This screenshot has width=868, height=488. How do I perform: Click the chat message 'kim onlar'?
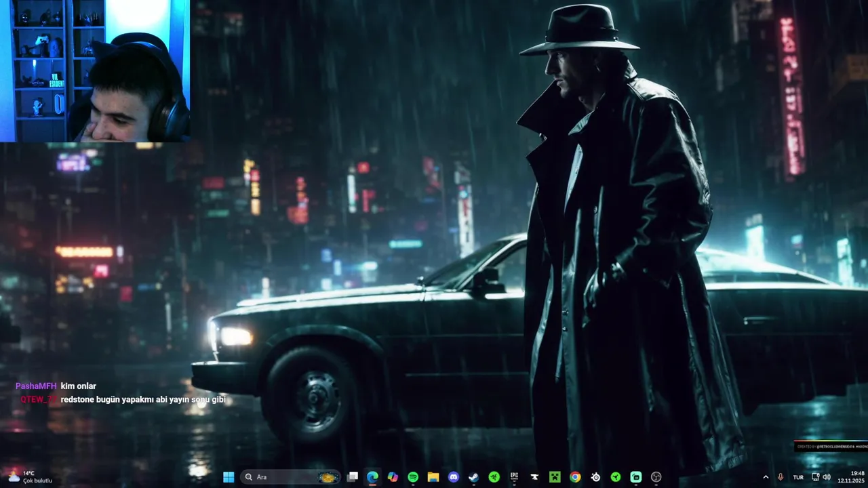[x=79, y=386]
